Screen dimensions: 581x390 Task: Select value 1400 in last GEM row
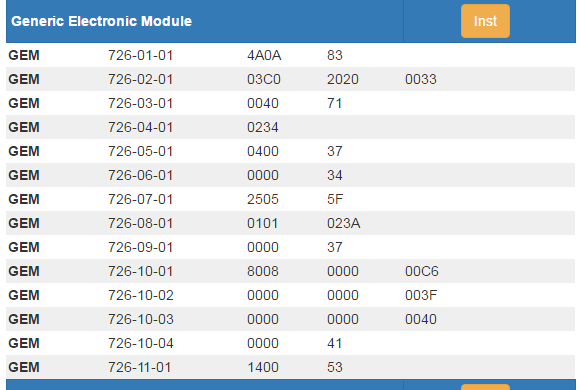[263, 367]
